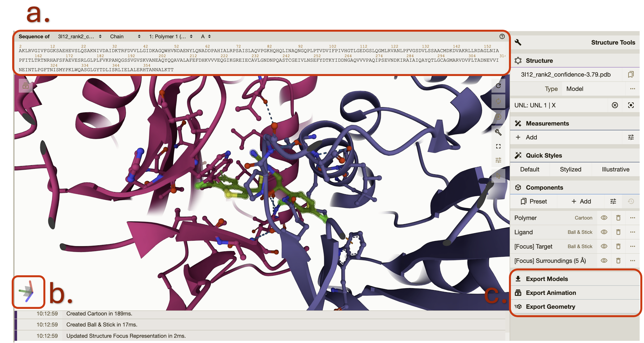Hide the Focus Surroundings 5 Å component

(604, 261)
